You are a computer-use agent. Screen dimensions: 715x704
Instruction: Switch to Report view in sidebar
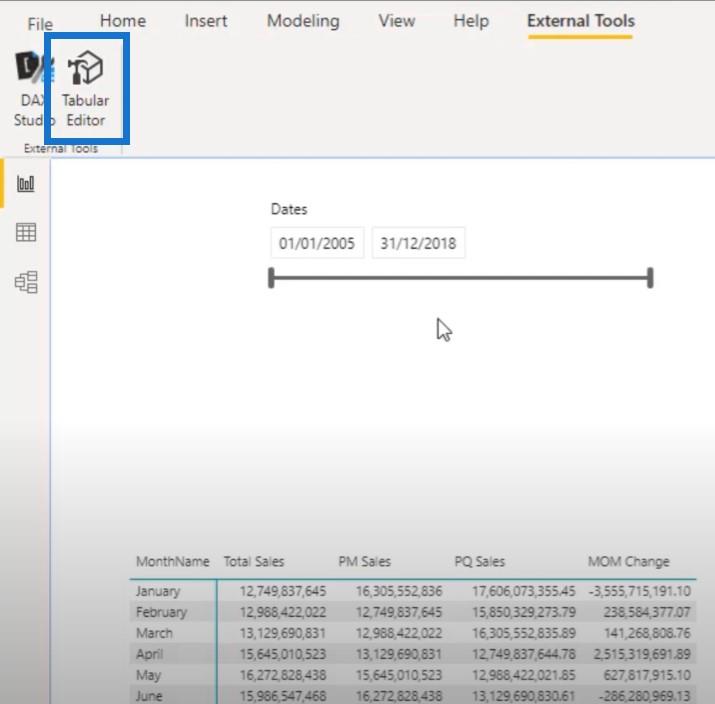(26, 184)
